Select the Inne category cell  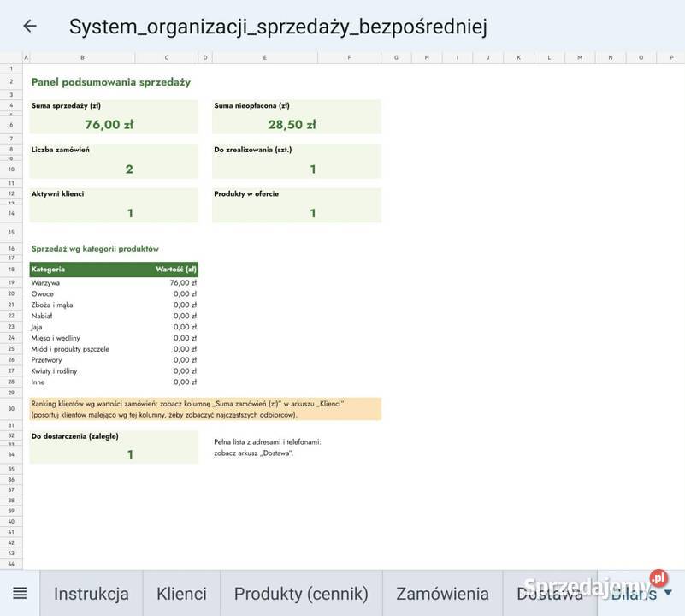tap(82, 382)
